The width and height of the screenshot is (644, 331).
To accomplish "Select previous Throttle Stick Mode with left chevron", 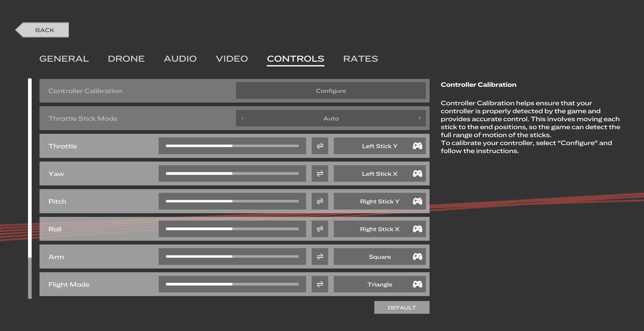I will (x=242, y=118).
